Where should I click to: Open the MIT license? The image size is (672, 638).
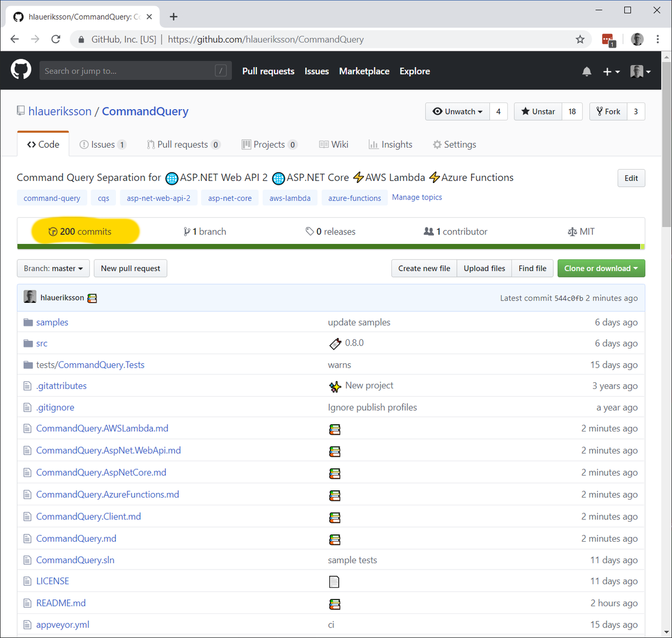pyautogui.click(x=581, y=232)
